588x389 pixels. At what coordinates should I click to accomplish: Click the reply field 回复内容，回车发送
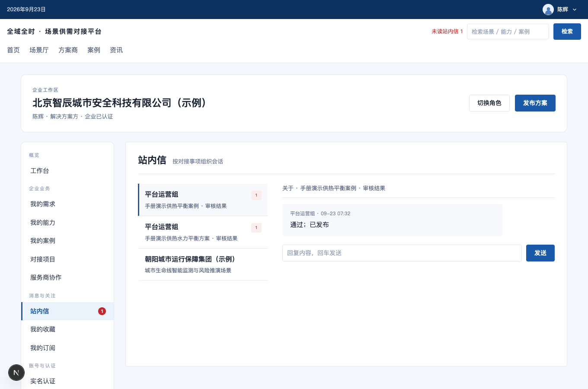coord(402,253)
